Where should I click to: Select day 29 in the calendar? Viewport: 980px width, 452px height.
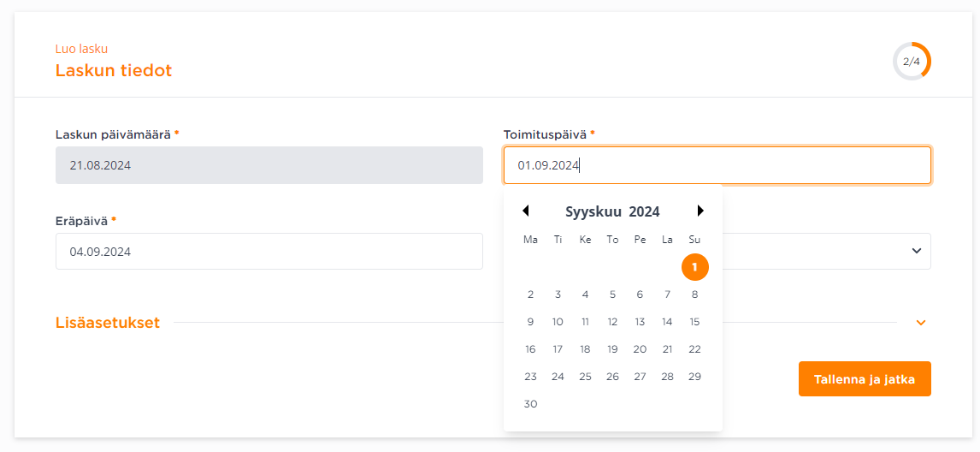(x=694, y=377)
